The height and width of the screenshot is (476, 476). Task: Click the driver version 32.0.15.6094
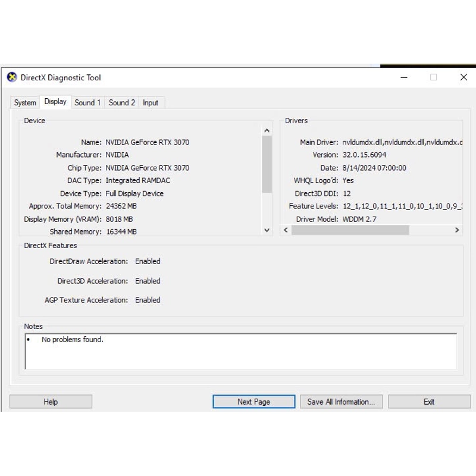coord(364,155)
